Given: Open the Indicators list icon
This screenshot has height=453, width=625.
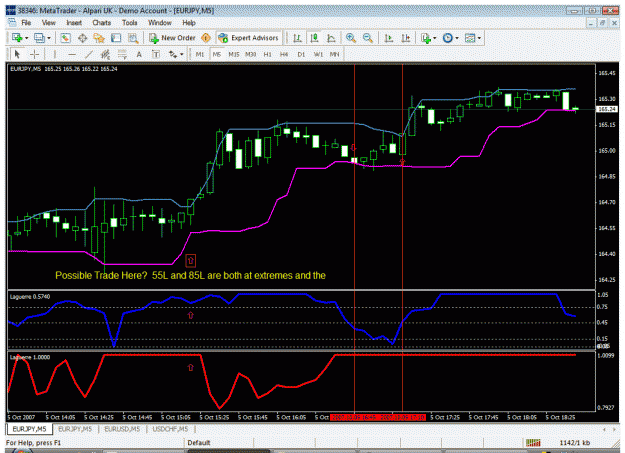Looking at the screenshot, I should point(426,38).
